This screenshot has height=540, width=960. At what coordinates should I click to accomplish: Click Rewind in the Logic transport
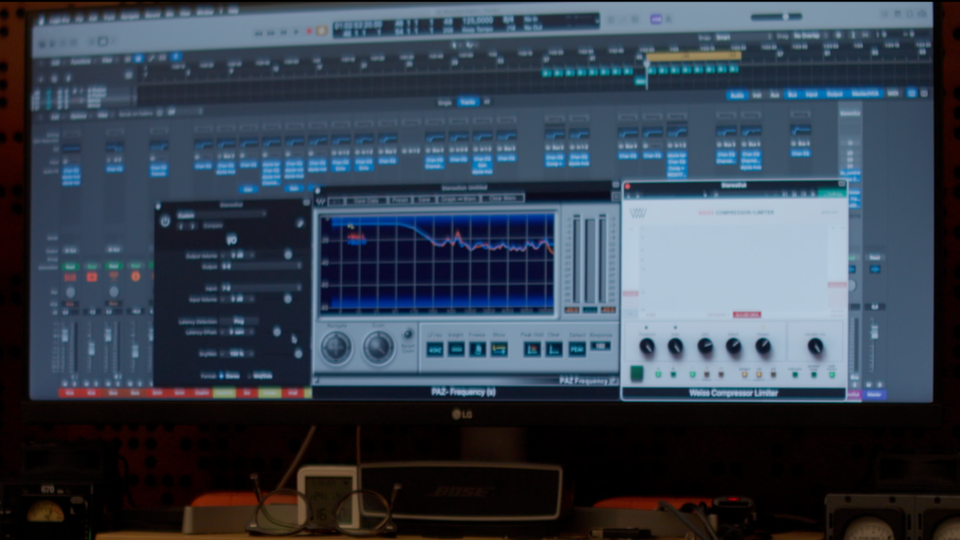tap(259, 33)
